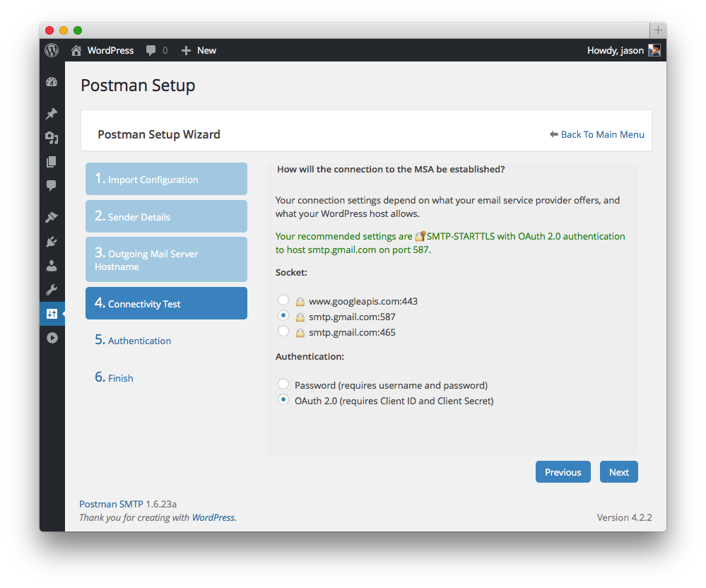Go to step 3 Outgoing Mail Server Hostname
The height and width of the screenshot is (588, 706).
[x=166, y=259]
